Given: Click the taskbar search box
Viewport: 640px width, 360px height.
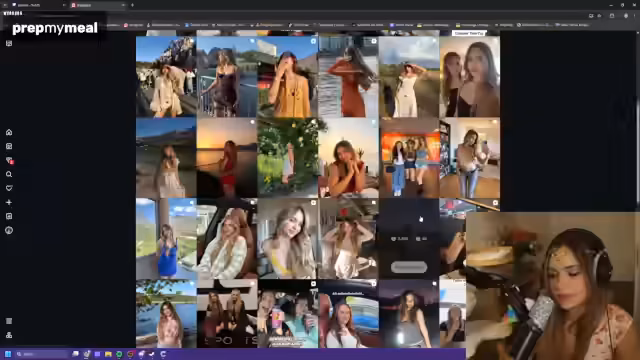Looking at the screenshot, I should [x=42, y=354].
